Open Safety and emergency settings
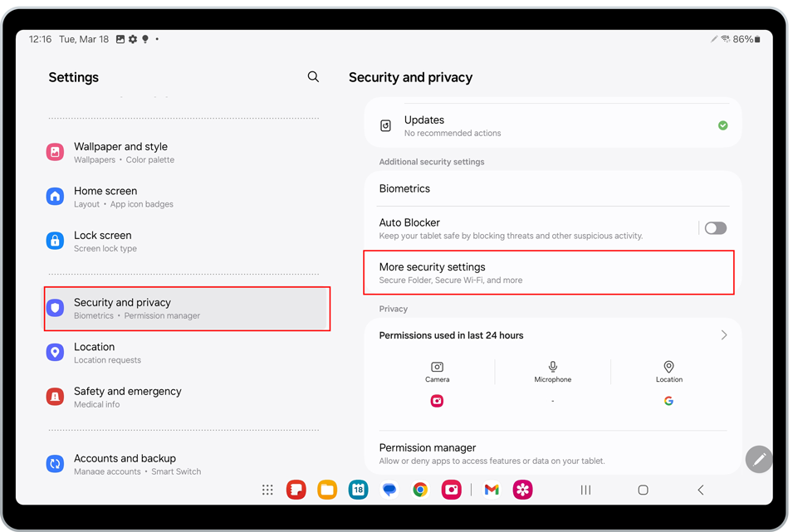793x532 pixels. click(x=184, y=398)
